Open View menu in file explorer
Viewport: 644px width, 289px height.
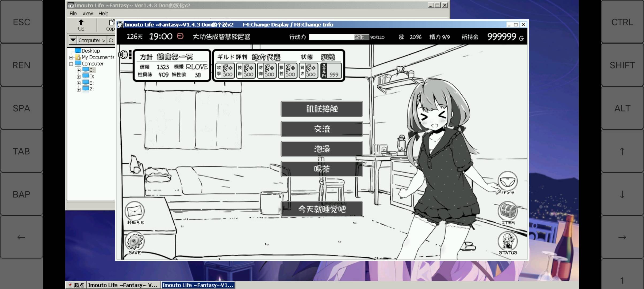(87, 13)
